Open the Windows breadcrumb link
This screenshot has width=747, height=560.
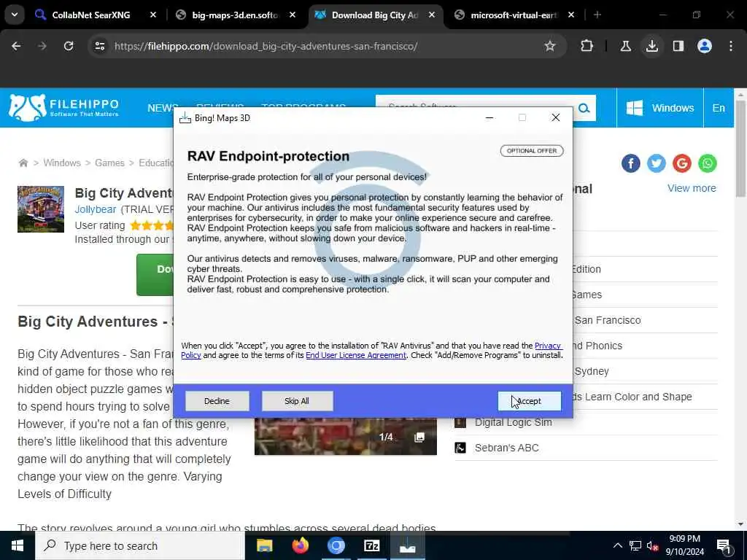(62, 163)
